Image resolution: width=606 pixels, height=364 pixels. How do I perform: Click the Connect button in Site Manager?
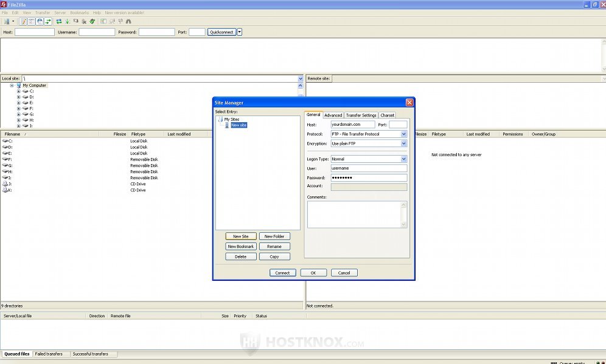tap(282, 272)
